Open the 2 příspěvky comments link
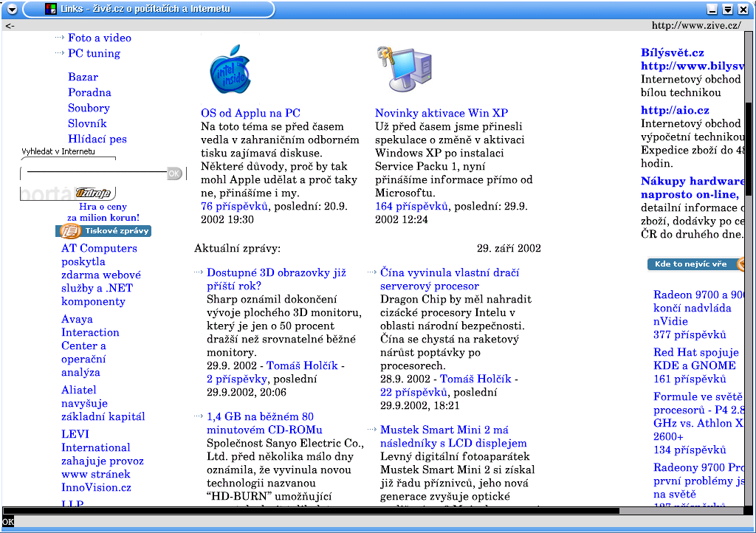Image resolution: width=756 pixels, height=533 pixels. click(237, 379)
